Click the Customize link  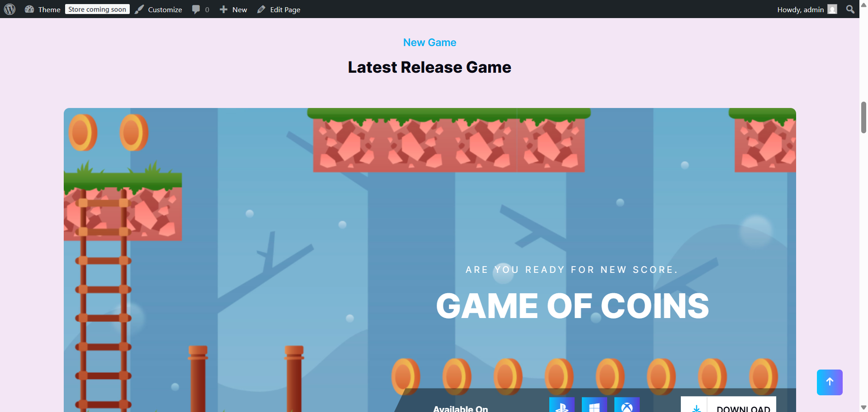coord(165,9)
